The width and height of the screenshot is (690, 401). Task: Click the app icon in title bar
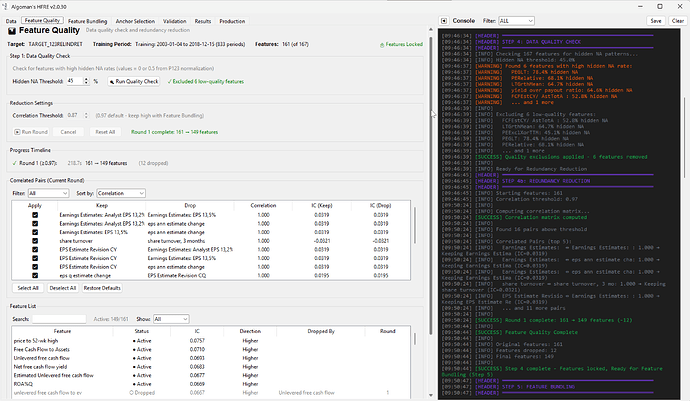tap(5, 7)
